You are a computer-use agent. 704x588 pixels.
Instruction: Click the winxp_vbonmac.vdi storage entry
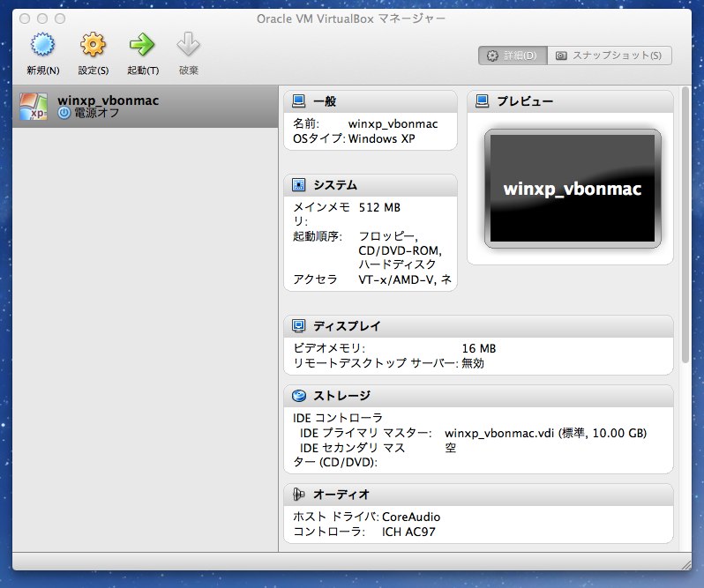coord(545,433)
